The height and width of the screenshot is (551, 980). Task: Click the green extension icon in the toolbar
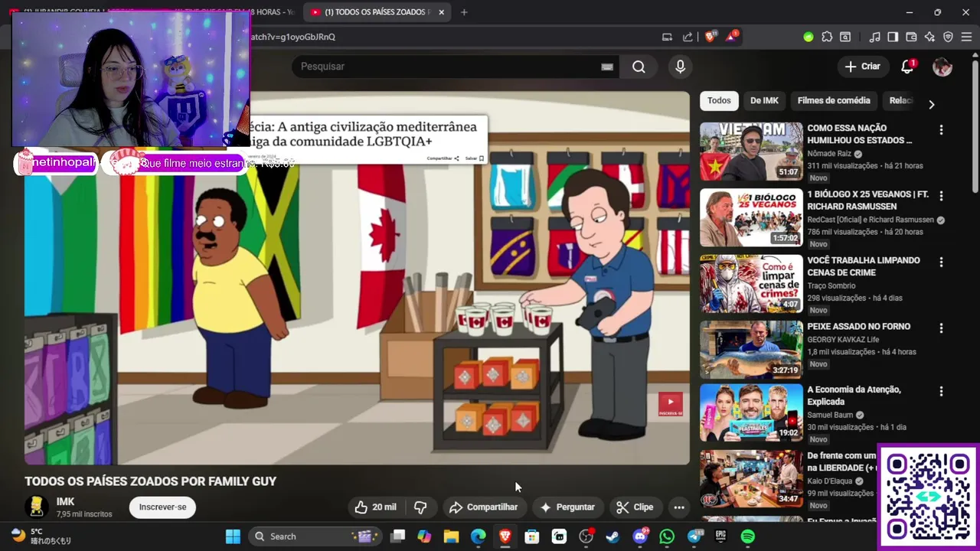(x=808, y=37)
